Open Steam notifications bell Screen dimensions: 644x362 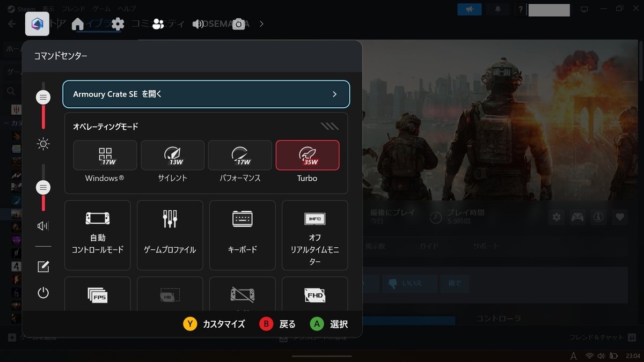click(497, 9)
